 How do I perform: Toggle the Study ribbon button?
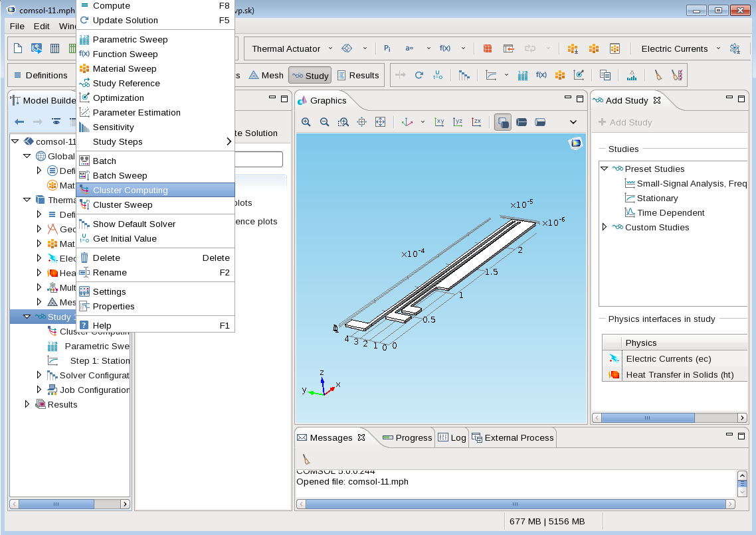[310, 76]
